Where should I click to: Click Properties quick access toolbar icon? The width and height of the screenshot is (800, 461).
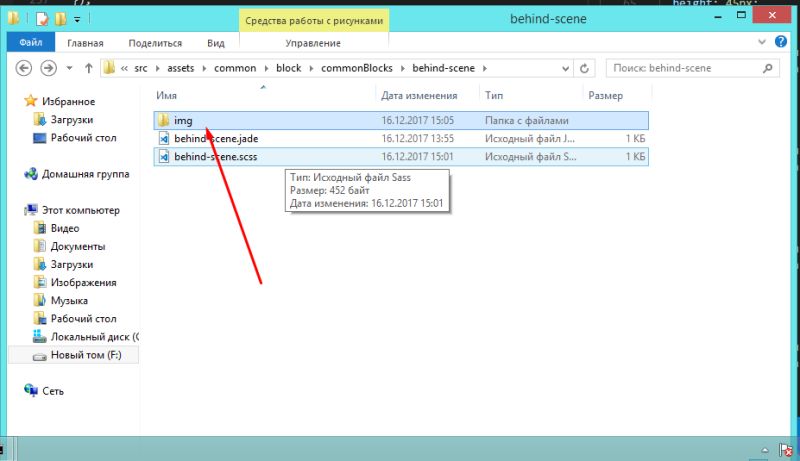(42, 19)
